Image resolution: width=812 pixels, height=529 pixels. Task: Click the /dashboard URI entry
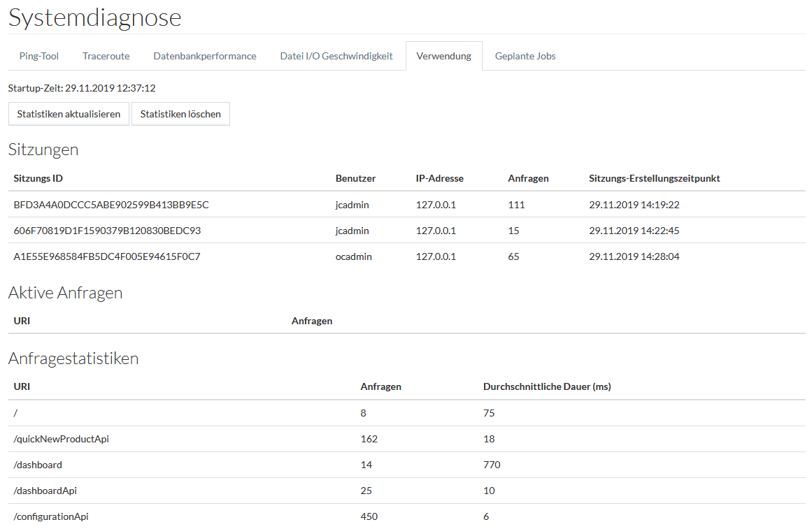(x=37, y=464)
